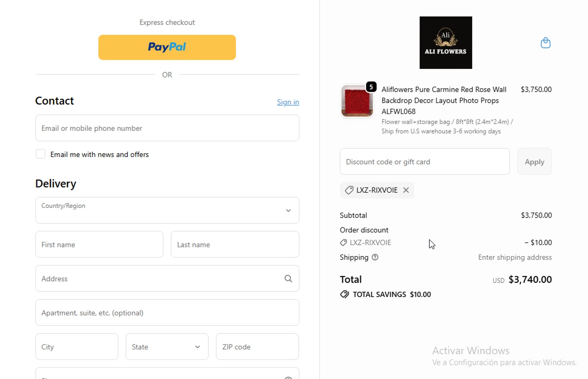Click the TOTAL SAVINGS $10.00 text

tap(392, 294)
